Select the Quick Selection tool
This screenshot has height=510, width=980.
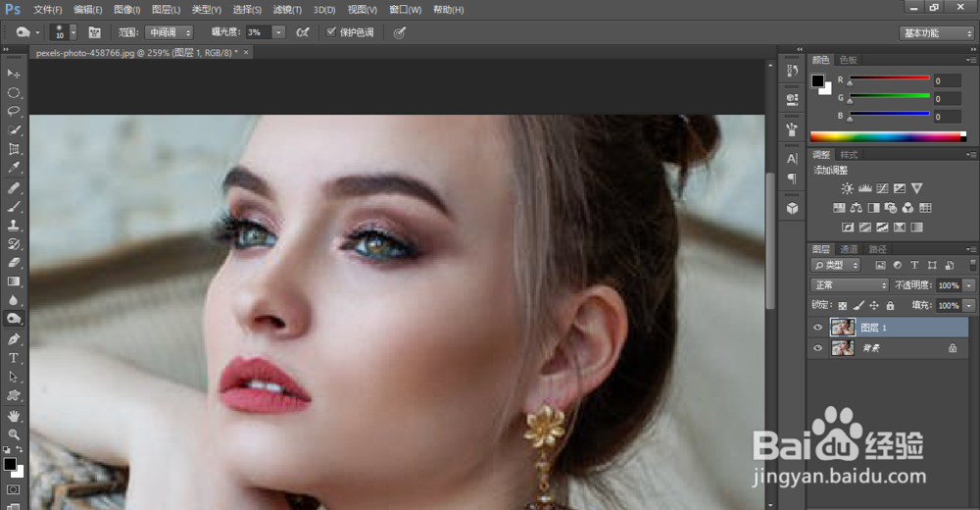(x=13, y=130)
